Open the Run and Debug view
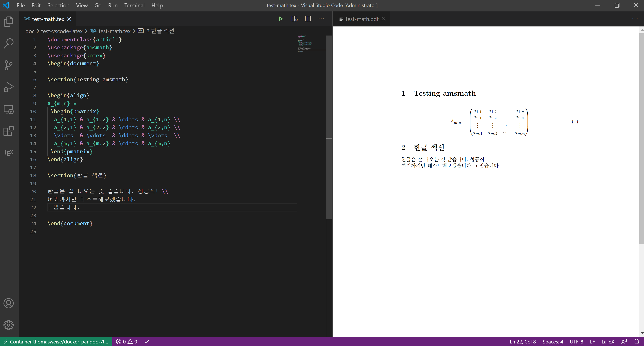The height and width of the screenshot is (346, 644). [8, 87]
